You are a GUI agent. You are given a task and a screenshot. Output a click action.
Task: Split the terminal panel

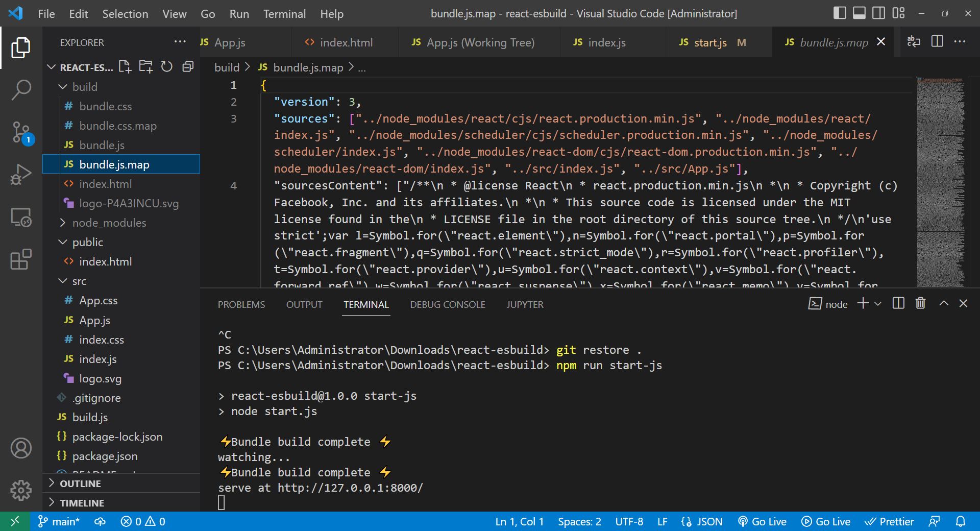click(x=898, y=304)
